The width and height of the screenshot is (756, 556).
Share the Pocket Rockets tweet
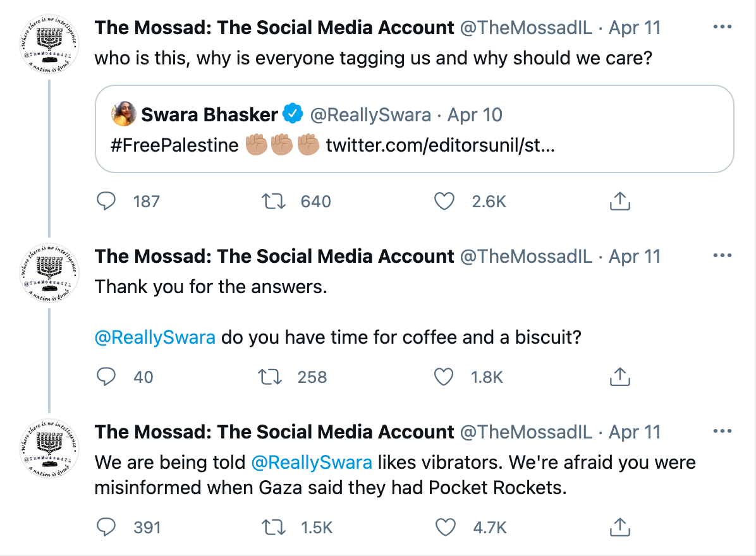(x=619, y=526)
